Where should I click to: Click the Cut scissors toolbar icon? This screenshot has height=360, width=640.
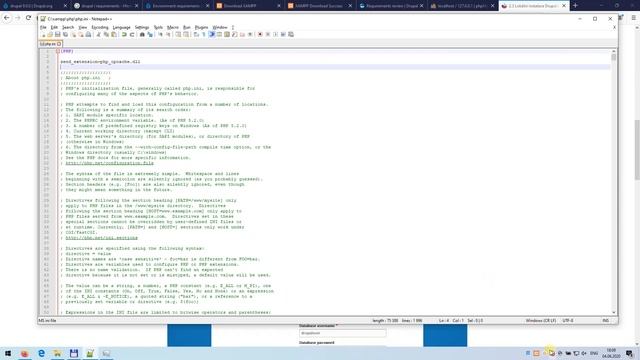[x=98, y=35]
